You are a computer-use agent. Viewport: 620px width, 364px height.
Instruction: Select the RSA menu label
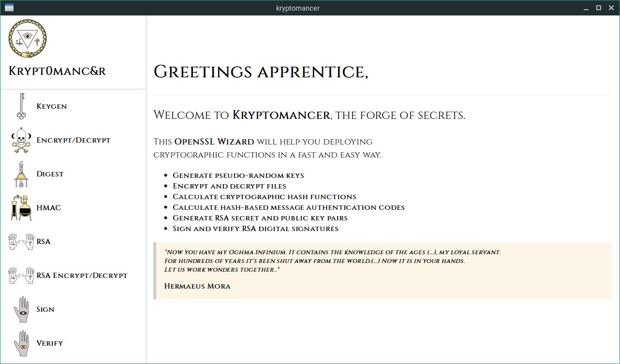44,242
